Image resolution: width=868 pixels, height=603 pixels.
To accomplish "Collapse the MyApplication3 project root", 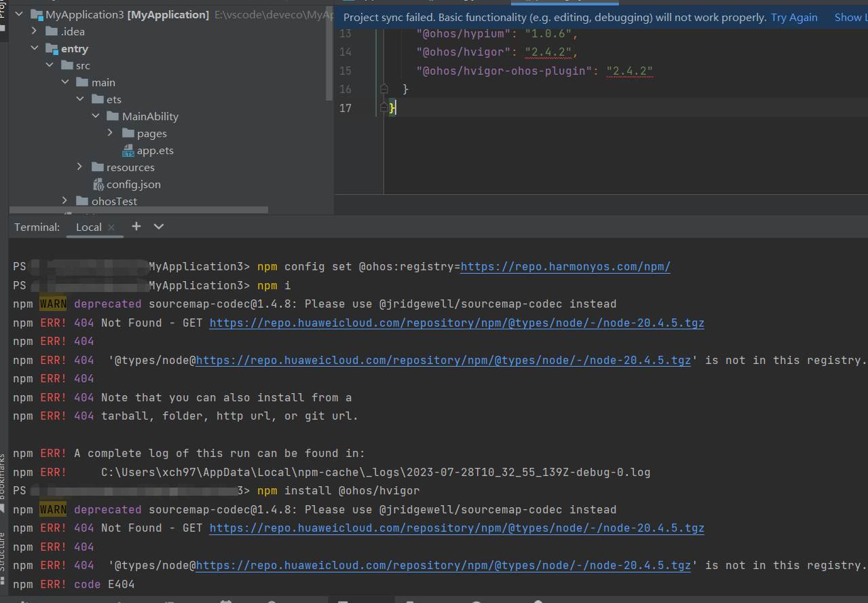I will [18, 14].
